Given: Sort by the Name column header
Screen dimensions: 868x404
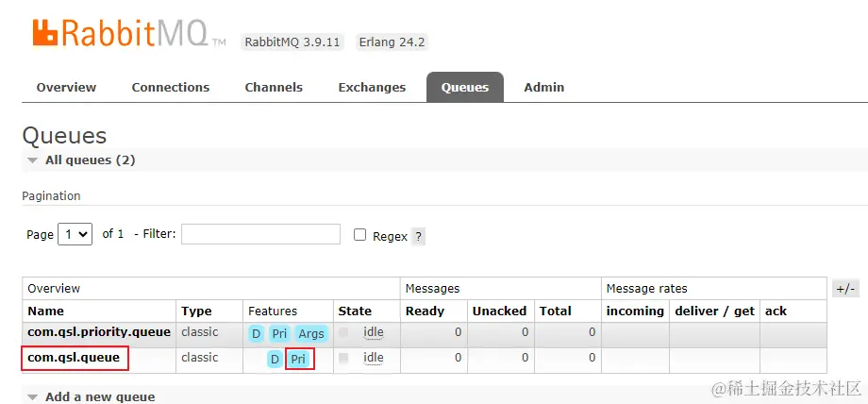Looking at the screenshot, I should 46,311.
